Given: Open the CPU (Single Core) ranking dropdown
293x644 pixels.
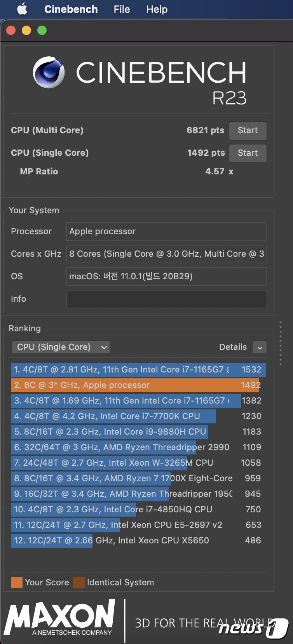Looking at the screenshot, I should click(61, 347).
